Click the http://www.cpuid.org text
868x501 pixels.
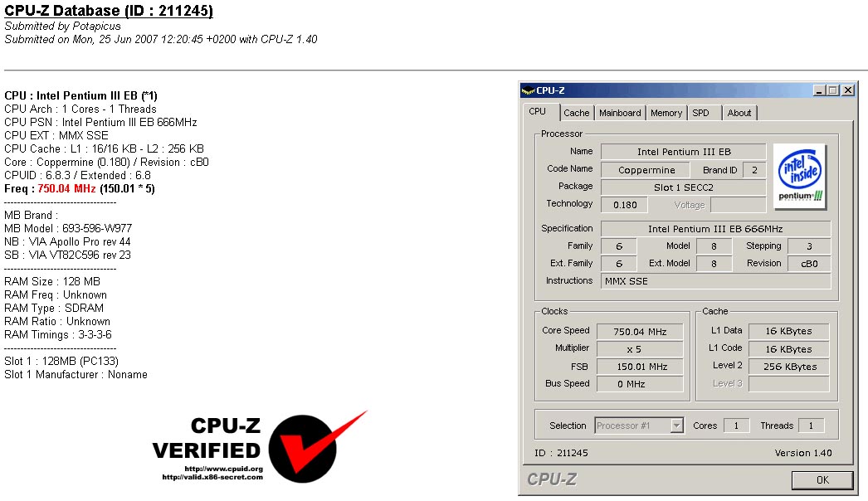[x=224, y=469]
